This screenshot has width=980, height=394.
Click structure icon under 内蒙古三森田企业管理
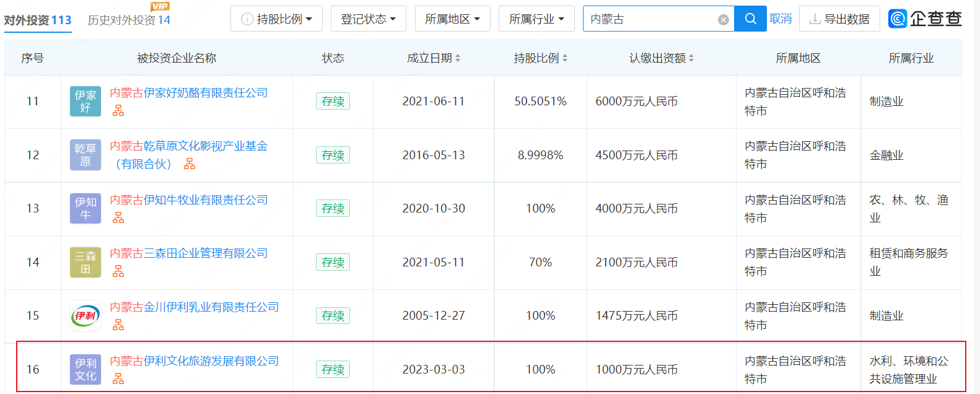coord(118,271)
